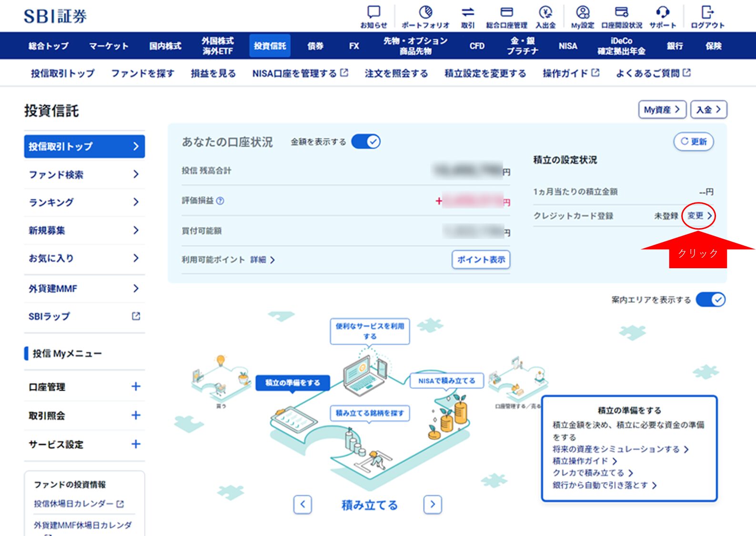
Task: Click the 積み立てる銘柄を探す diagram label
Action: click(370, 413)
